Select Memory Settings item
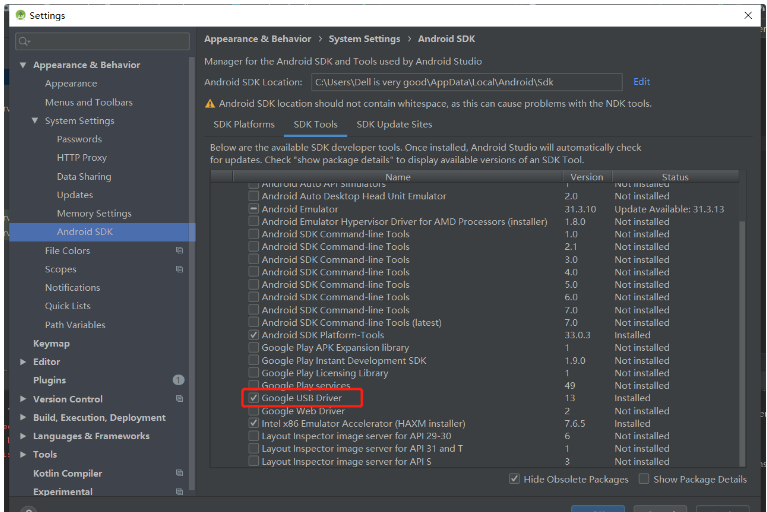Image resolution: width=767 pixels, height=512 pixels. pos(94,213)
